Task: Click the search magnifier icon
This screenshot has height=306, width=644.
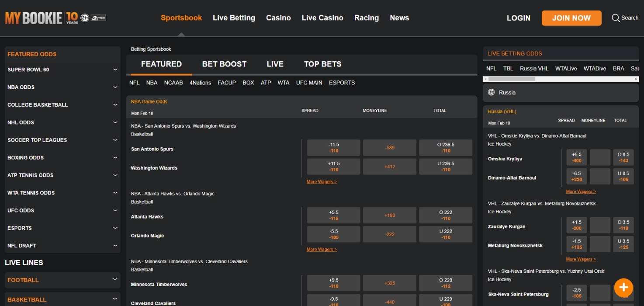Action: tap(615, 18)
